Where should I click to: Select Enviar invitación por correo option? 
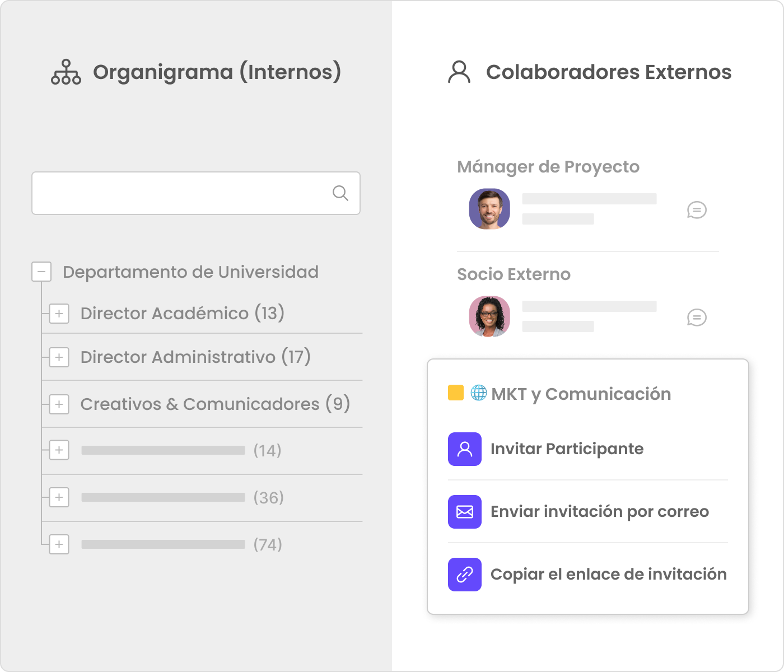point(599,512)
